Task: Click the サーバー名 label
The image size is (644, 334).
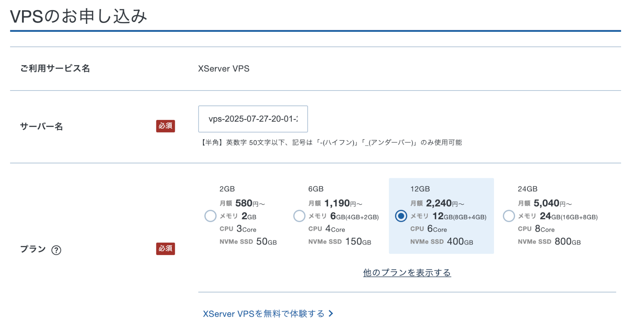Action: pyautogui.click(x=42, y=127)
